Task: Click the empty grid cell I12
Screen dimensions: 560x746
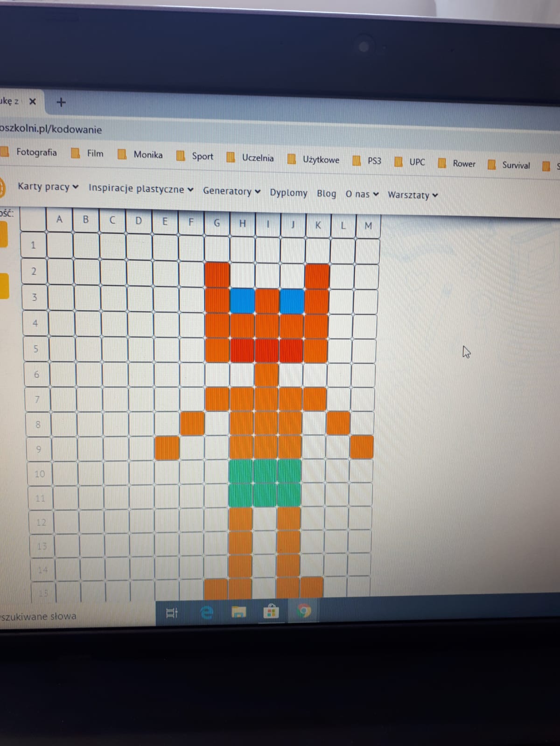Action: pos(264,519)
